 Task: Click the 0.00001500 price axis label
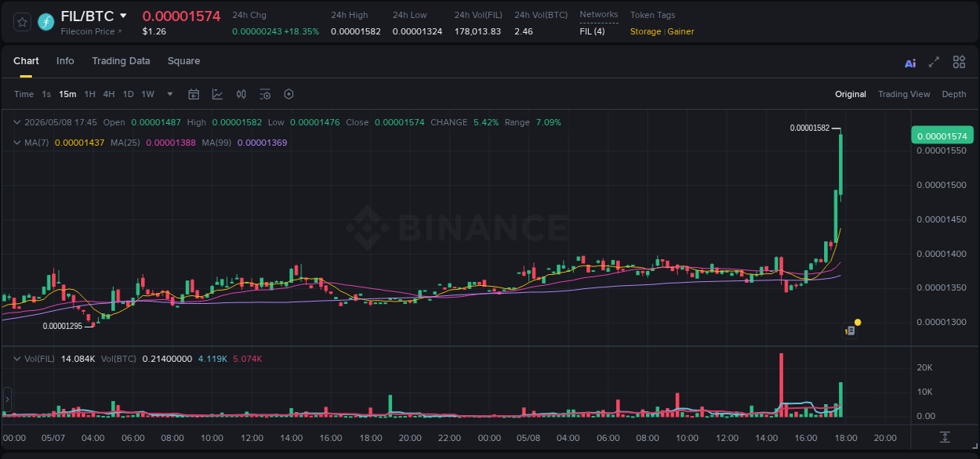(942, 185)
